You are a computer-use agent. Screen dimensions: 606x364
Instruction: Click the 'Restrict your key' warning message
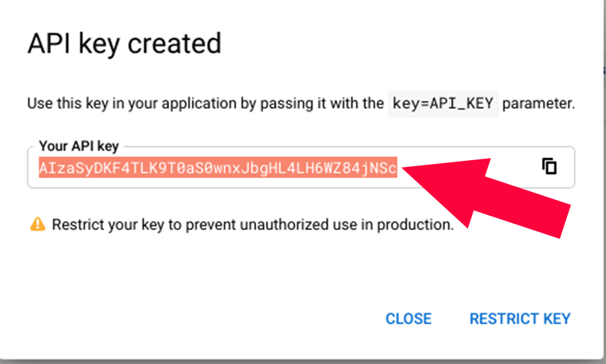click(252, 224)
